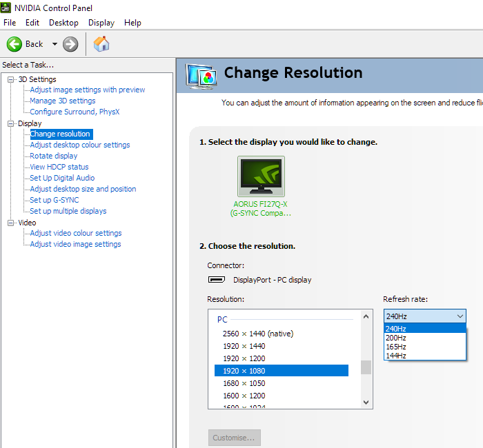Open Adjust desktop size and position

point(83,189)
